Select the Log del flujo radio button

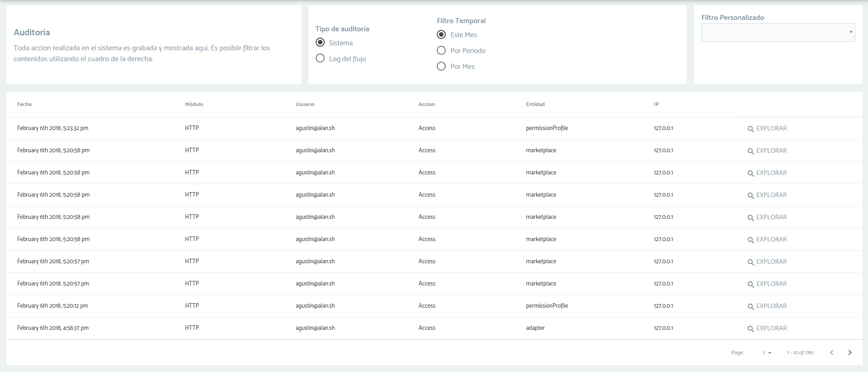pyautogui.click(x=320, y=58)
